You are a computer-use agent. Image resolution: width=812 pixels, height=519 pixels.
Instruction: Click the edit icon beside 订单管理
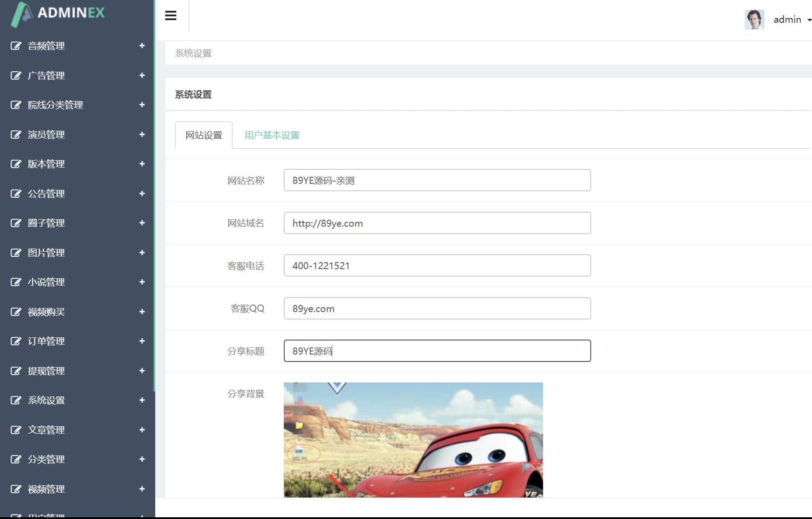pos(16,341)
